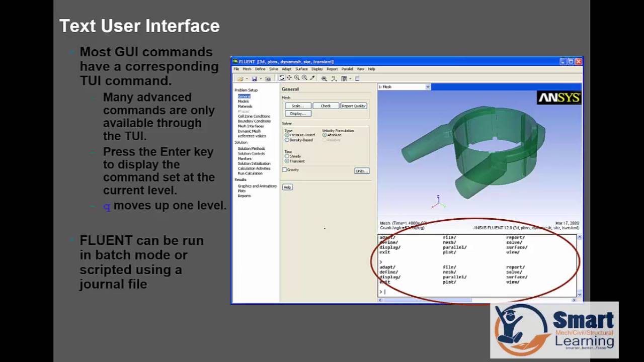Select Boundary Conditions tree item
Screen dimensions: 644x362
[254, 121]
